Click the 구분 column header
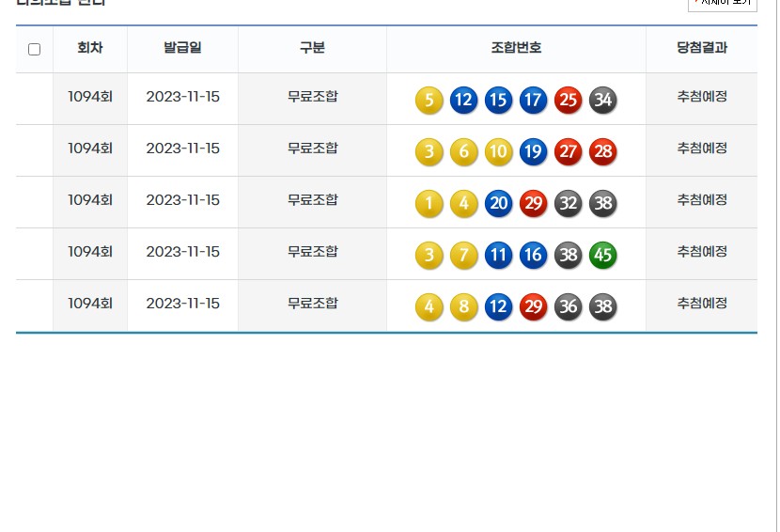This screenshot has height=532, width=780. click(x=312, y=48)
